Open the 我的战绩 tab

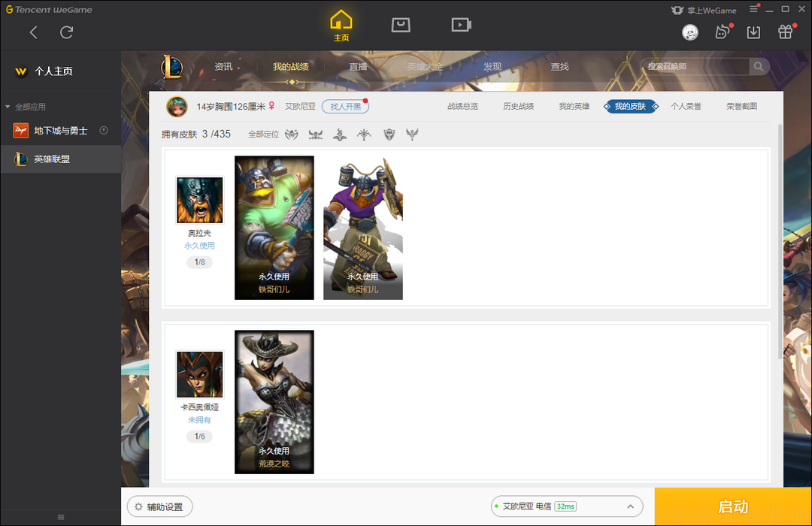(291, 67)
